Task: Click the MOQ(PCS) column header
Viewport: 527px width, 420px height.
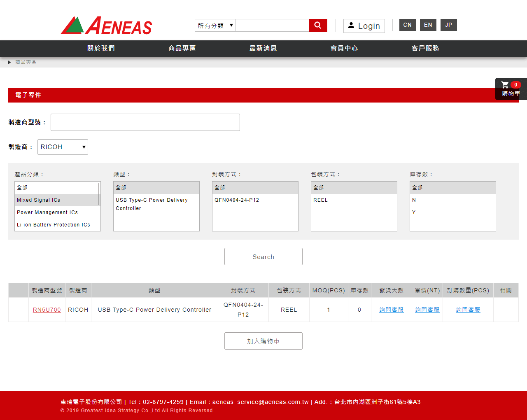Action: (x=329, y=290)
